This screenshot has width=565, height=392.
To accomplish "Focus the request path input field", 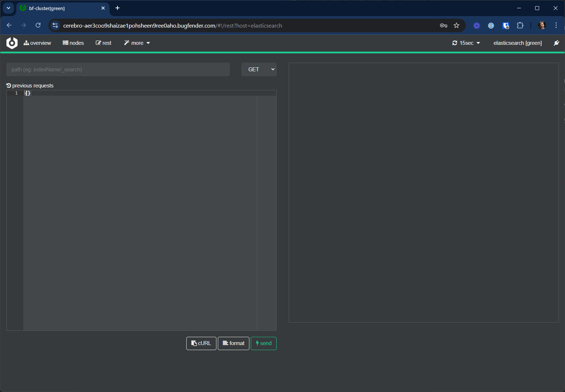I will 118,70.
